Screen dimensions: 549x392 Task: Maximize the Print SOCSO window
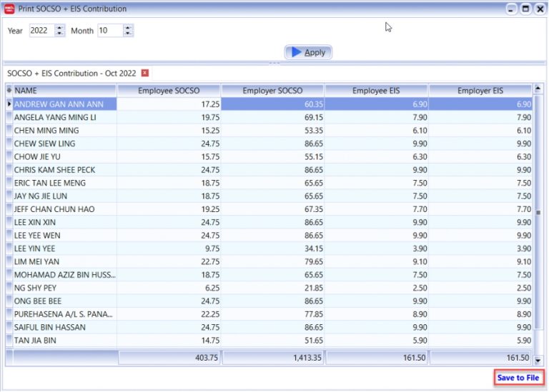tap(525, 9)
